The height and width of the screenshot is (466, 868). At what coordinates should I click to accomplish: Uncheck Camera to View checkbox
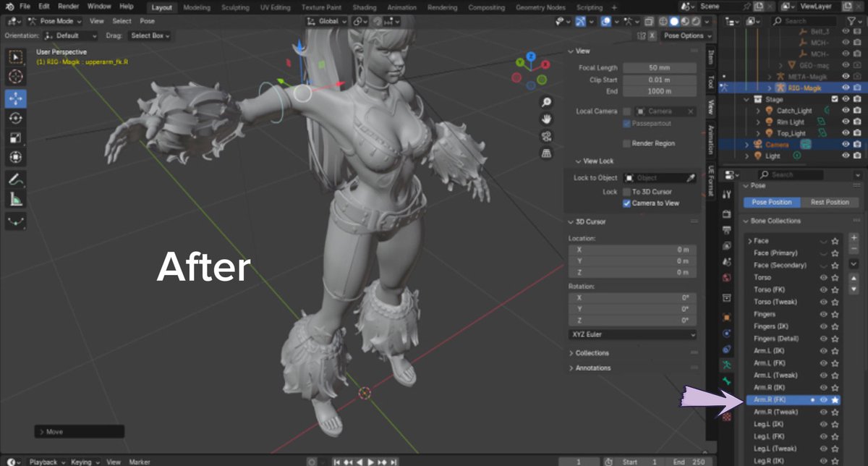coord(626,203)
